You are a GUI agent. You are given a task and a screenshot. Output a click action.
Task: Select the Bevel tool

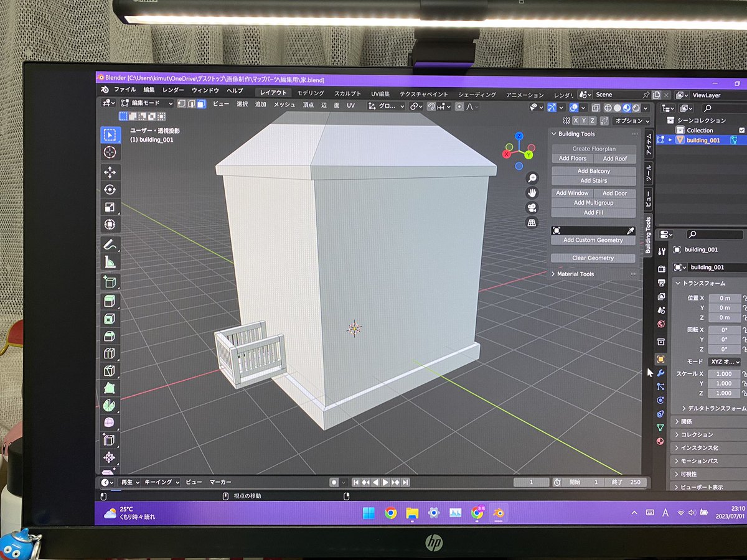pos(110,337)
